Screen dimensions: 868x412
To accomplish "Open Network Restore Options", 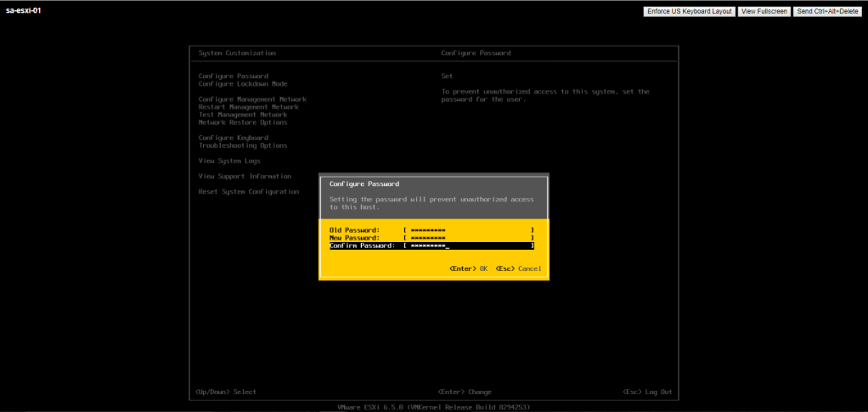I will pyautogui.click(x=243, y=122).
